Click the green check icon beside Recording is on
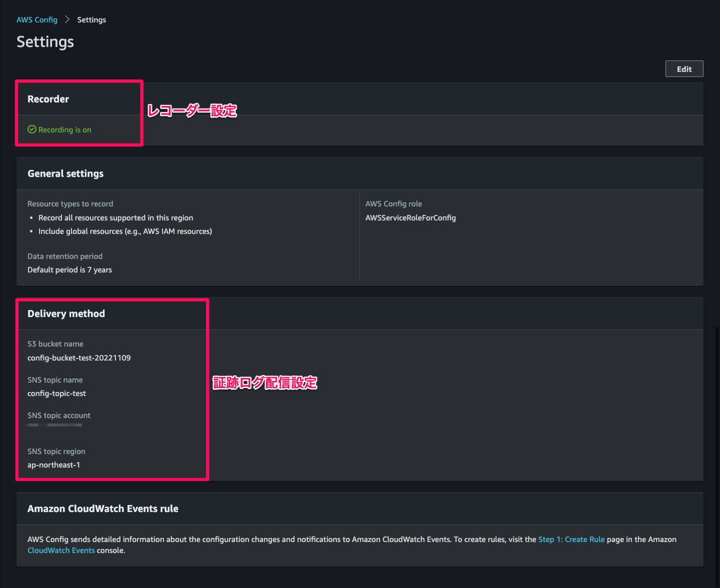 [x=31, y=129]
